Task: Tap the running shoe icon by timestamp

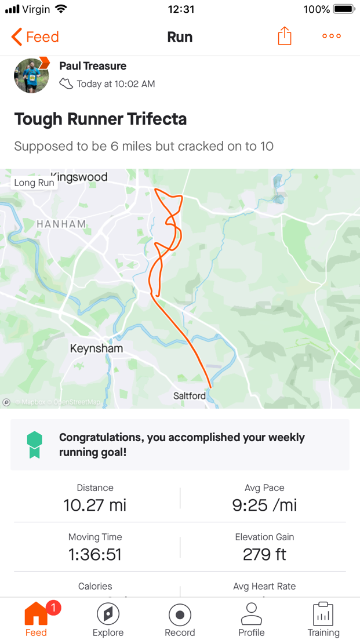Action: point(66,84)
